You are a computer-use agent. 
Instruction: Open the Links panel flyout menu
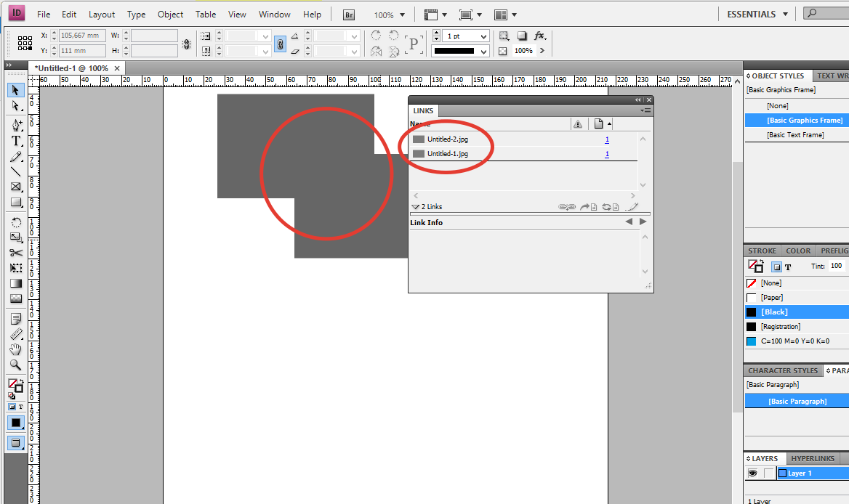point(645,110)
